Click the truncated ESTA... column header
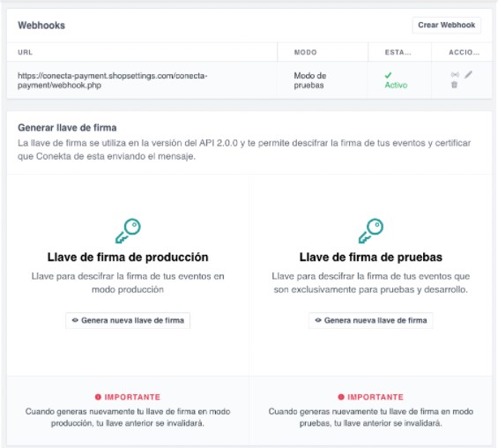Image resolution: width=498 pixels, height=448 pixels. click(x=398, y=52)
